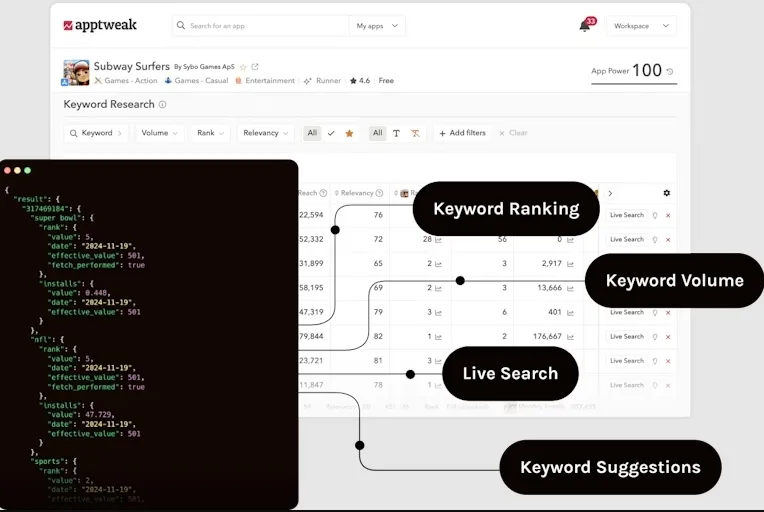The height and width of the screenshot is (512, 764).
Task: Click Clear to reset filters
Action: [x=513, y=133]
